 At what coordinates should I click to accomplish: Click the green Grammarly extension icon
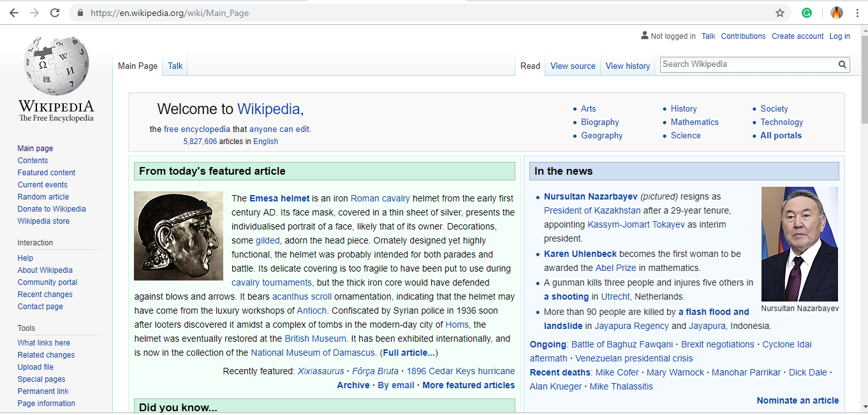click(807, 13)
